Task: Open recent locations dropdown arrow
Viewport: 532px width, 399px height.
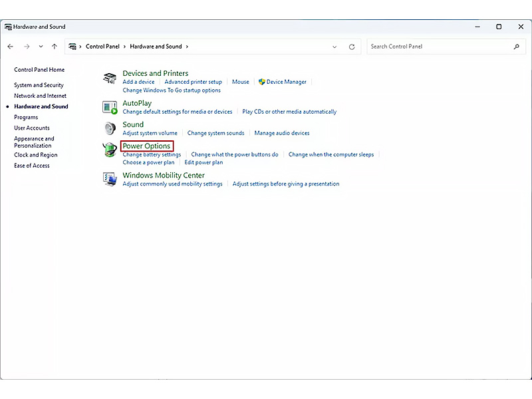Action: (x=41, y=47)
